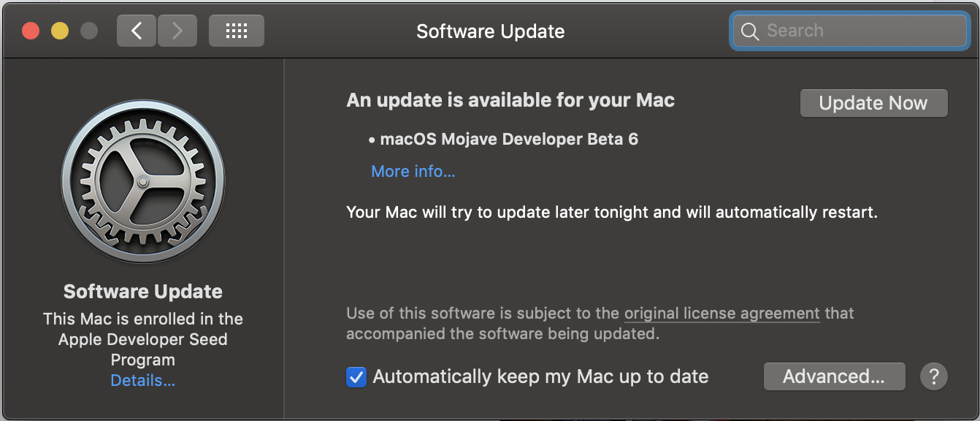This screenshot has width=980, height=421.
Task: Open help with the question mark button
Action: tap(933, 376)
